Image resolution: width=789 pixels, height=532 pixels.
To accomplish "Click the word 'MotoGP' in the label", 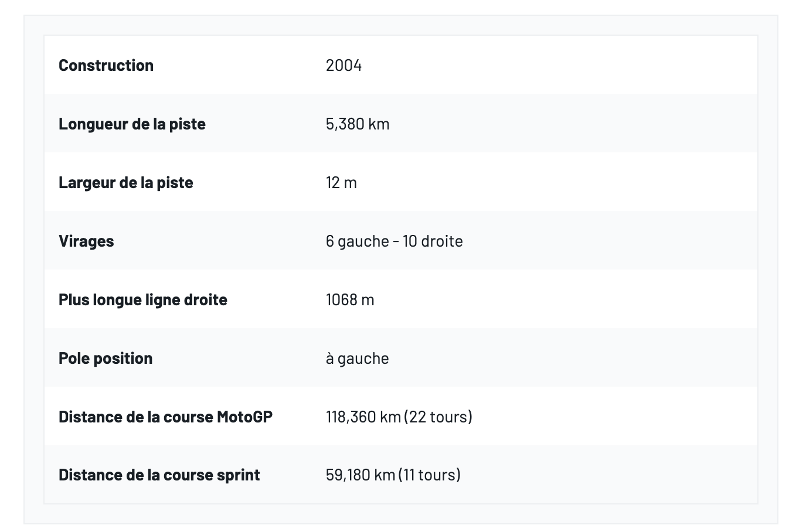I will coord(244,417).
